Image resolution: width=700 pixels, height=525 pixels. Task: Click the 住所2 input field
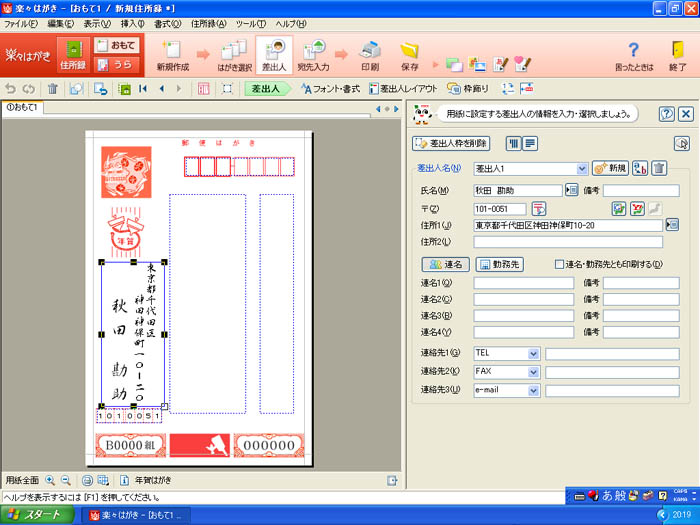pos(568,242)
